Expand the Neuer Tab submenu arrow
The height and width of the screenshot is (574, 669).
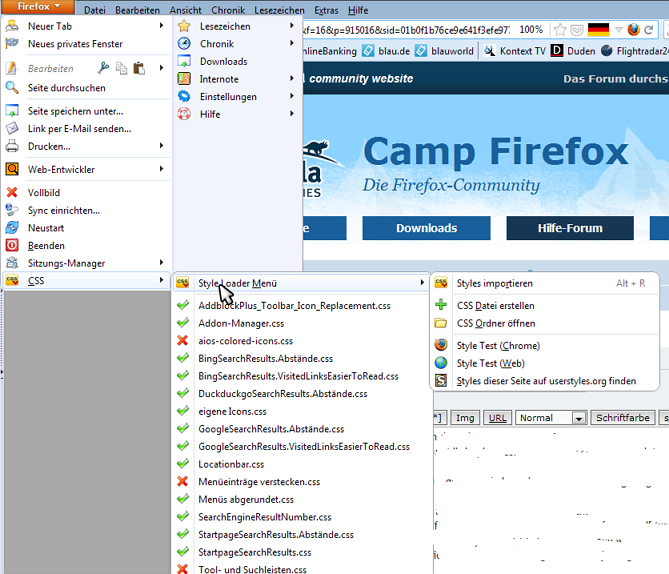coord(161,26)
